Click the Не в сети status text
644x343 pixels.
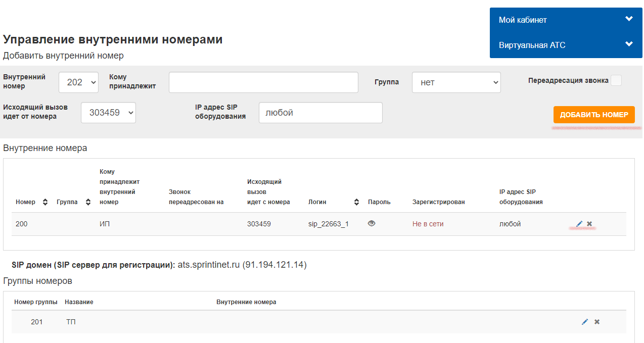(428, 224)
